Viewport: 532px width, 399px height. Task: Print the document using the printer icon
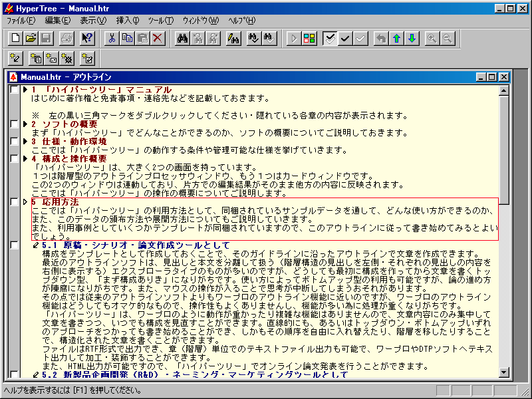[x=66, y=39]
